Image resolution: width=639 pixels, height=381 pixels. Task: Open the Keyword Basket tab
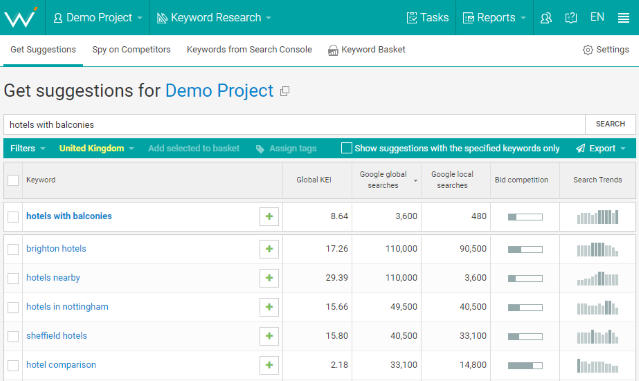367,50
